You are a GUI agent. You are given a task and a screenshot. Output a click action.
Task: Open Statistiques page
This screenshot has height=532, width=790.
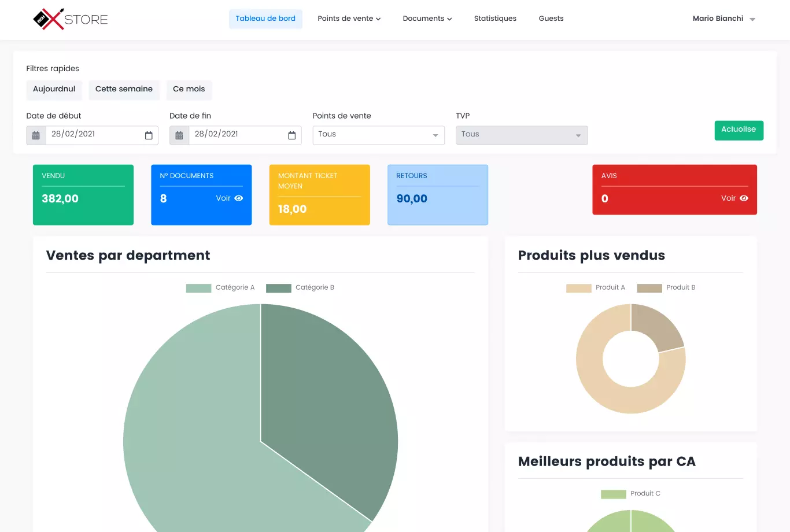495,19
